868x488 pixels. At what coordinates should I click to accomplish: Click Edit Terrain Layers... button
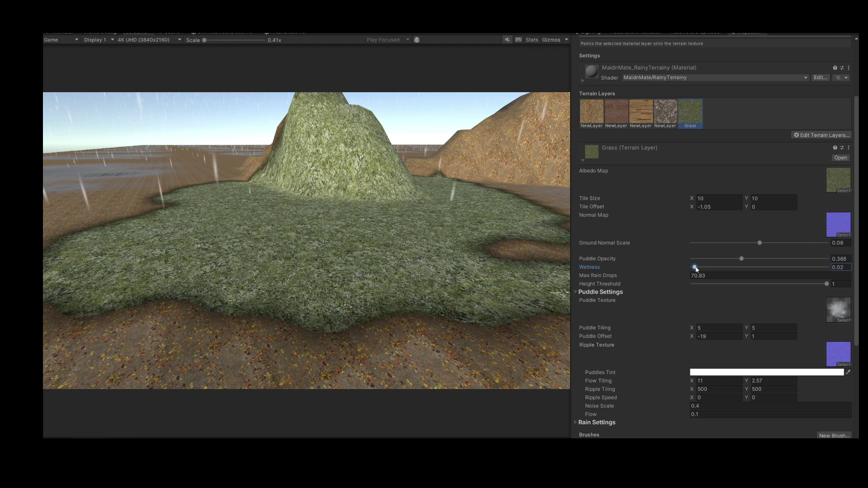pos(821,135)
